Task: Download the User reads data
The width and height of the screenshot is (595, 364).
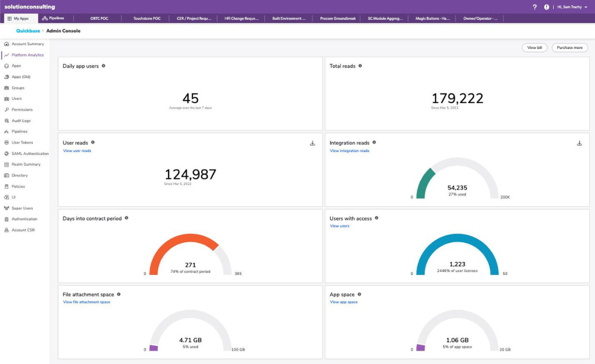Action: pos(312,143)
